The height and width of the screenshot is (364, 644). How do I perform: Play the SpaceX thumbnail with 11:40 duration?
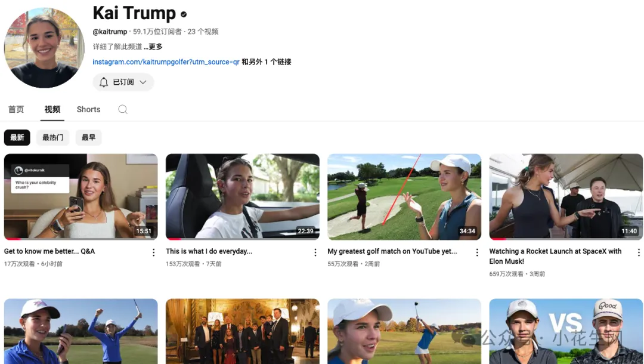pyautogui.click(x=566, y=197)
